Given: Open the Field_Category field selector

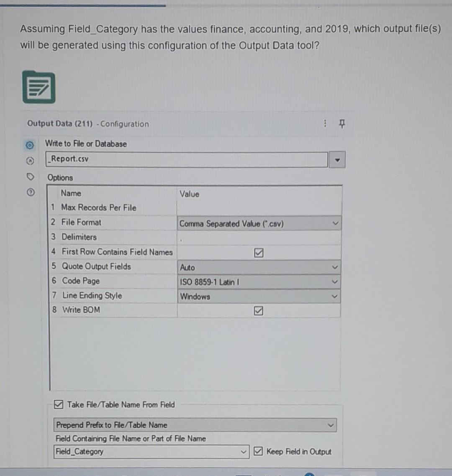Looking at the screenshot, I should (x=244, y=451).
